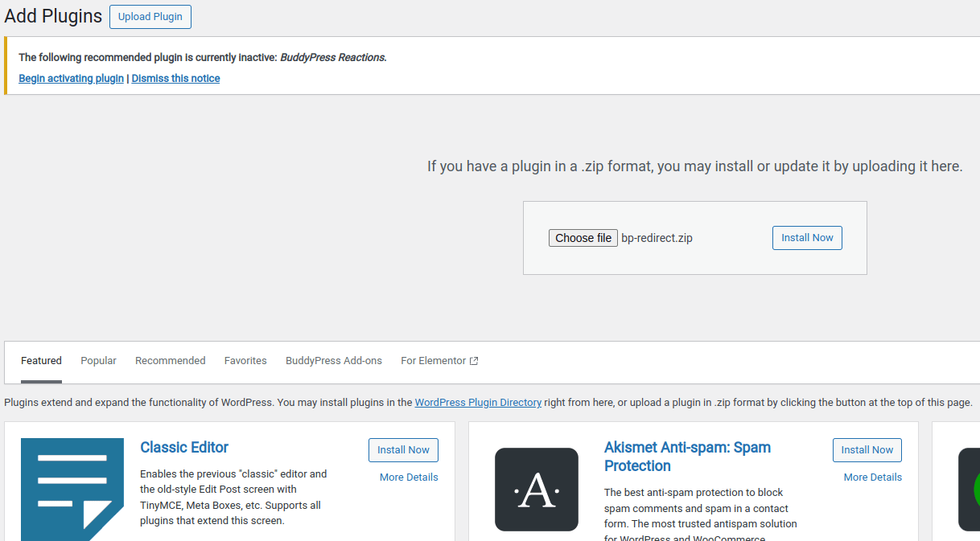The height and width of the screenshot is (541, 980).
Task: Click Choose file to browse for a zip
Action: pos(583,238)
